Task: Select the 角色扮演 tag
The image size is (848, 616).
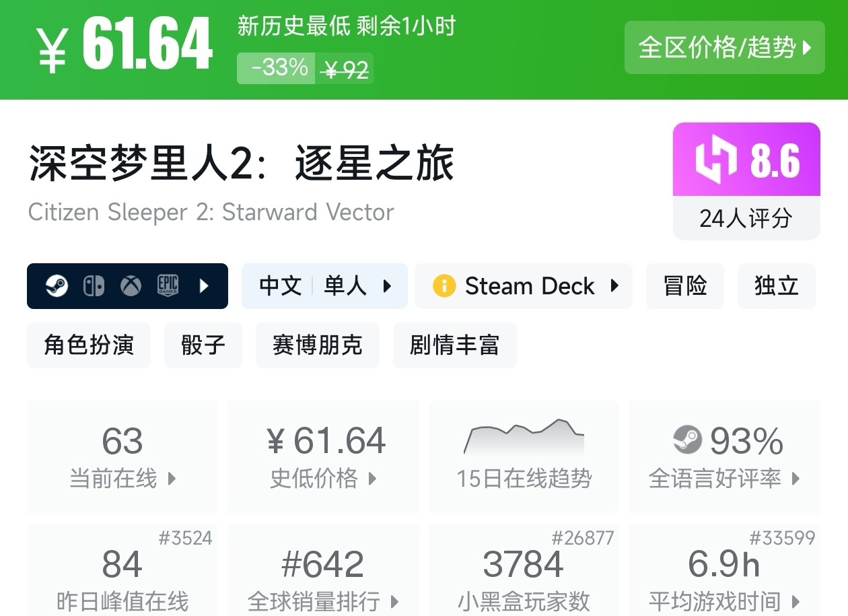Action: pyautogui.click(x=89, y=345)
